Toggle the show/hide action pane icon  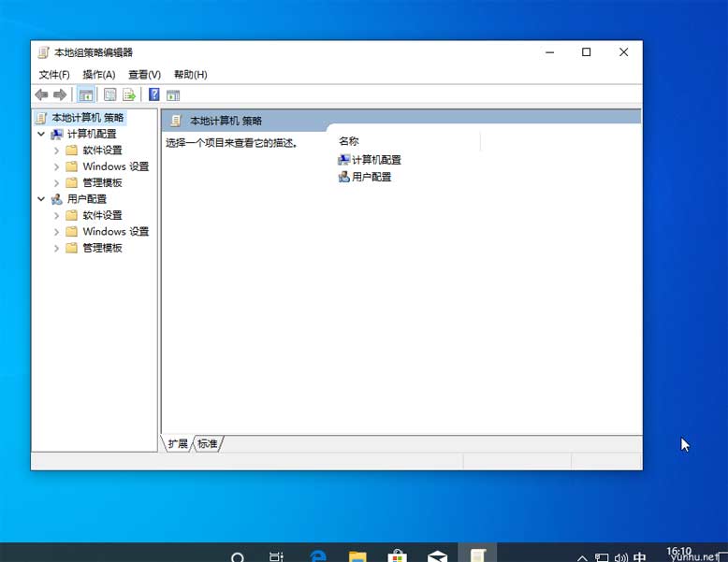[x=173, y=95]
